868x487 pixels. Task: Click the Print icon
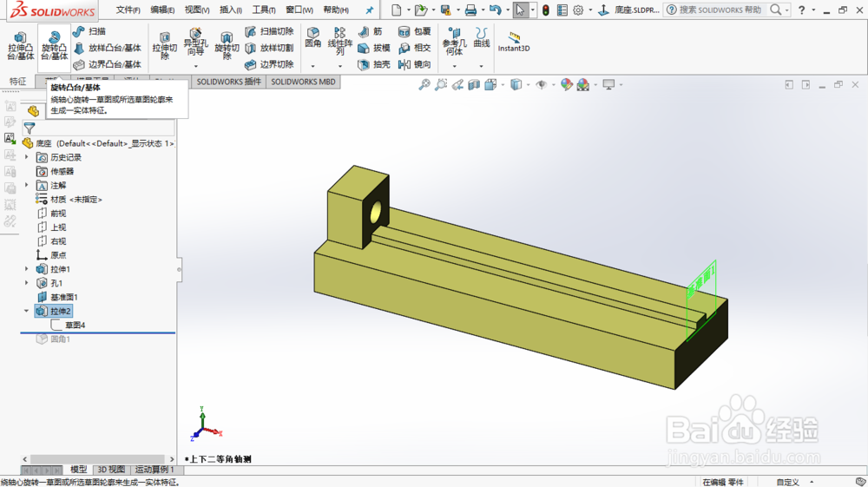(470, 10)
